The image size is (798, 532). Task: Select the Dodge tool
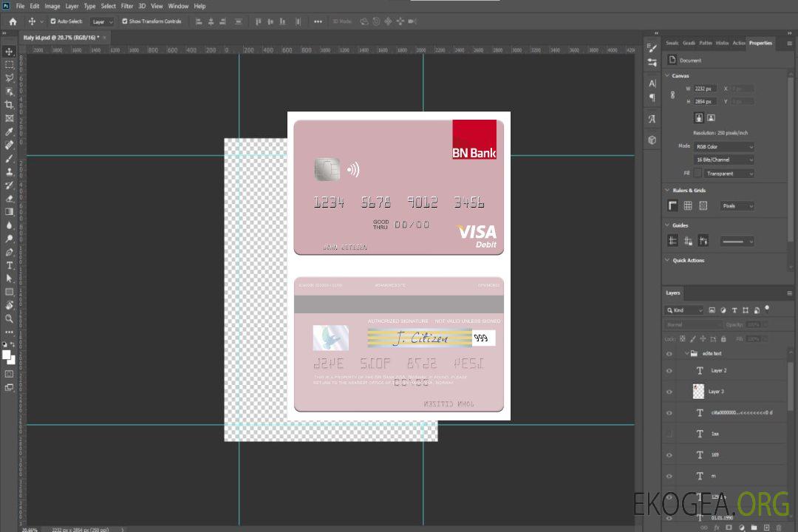coord(9,239)
